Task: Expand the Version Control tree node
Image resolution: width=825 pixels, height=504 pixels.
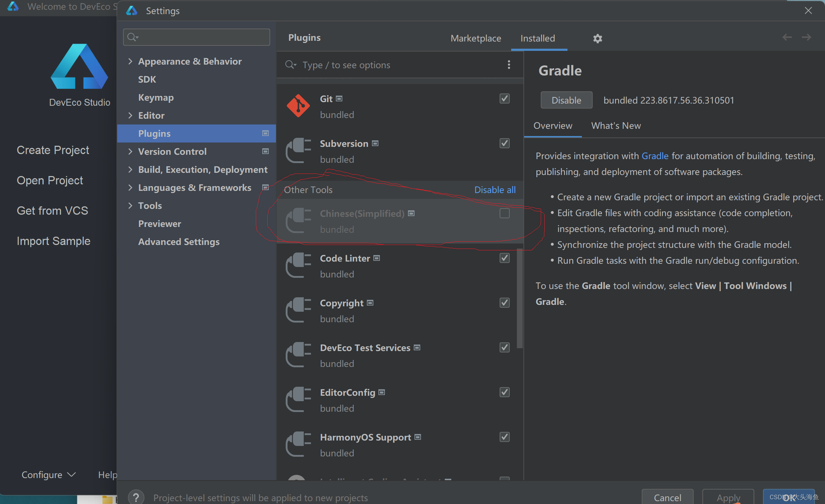Action: [130, 152]
